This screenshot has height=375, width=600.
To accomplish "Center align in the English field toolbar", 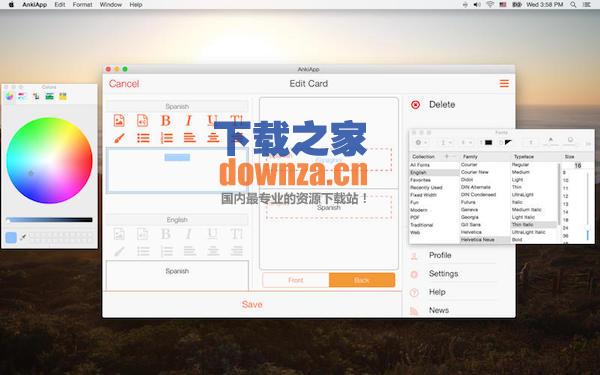I will [x=213, y=251].
